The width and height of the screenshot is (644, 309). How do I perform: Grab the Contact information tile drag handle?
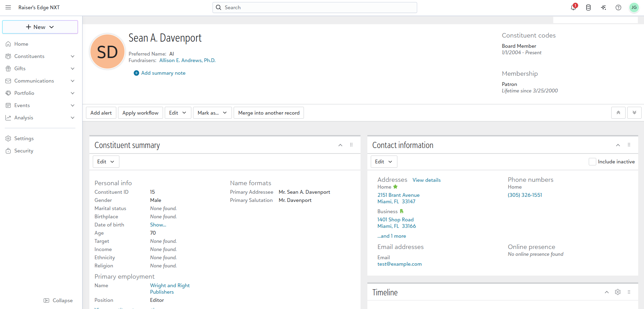(x=629, y=145)
